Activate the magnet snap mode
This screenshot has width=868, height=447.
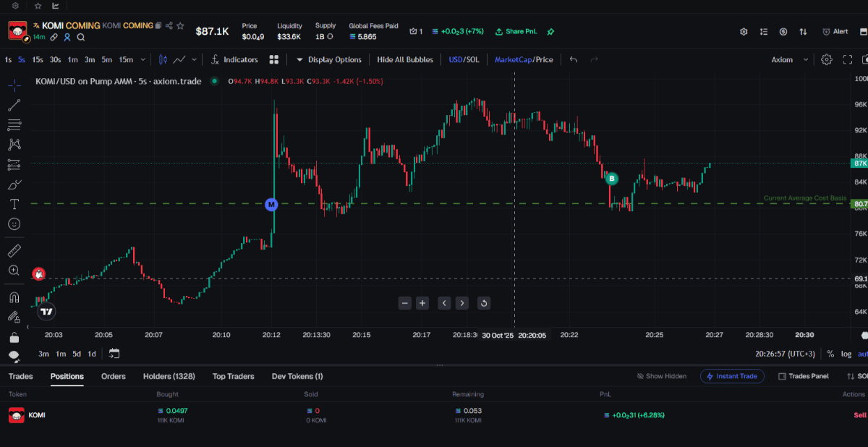(14, 297)
